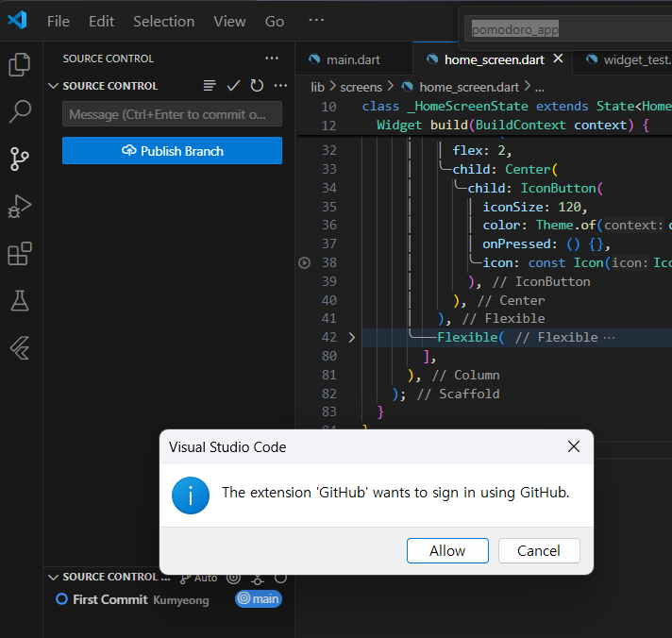The image size is (672, 638).
Task: Close the Visual Studio Code dialog
Action: [574, 446]
